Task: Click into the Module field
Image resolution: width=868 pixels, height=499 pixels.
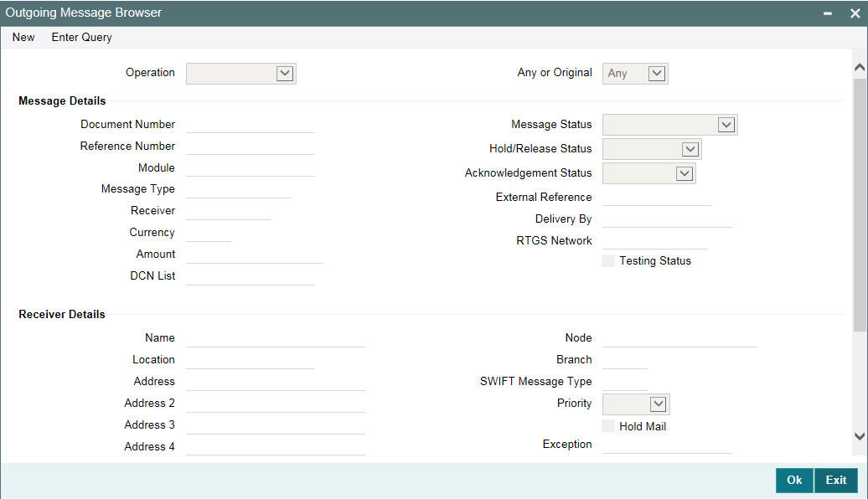Action: [251, 167]
